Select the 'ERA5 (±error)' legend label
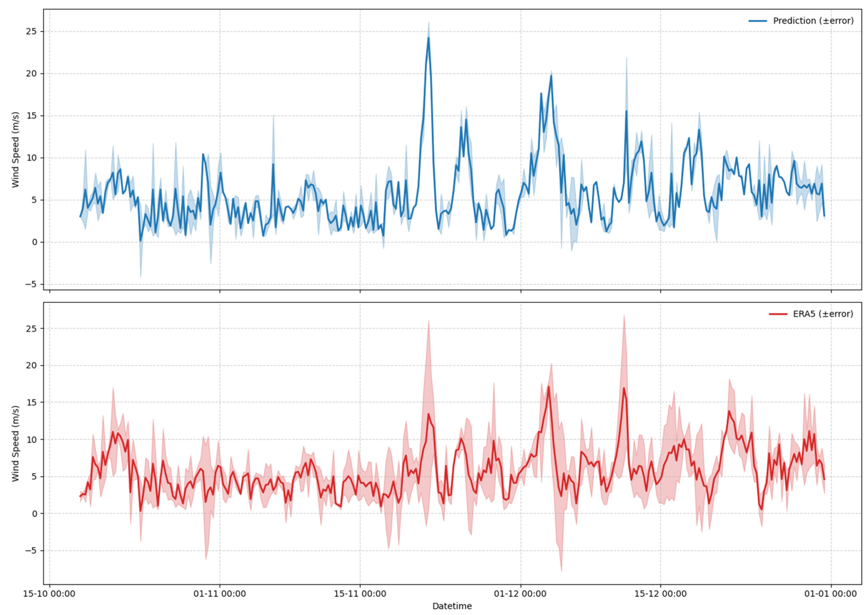868x615 pixels. click(x=823, y=314)
